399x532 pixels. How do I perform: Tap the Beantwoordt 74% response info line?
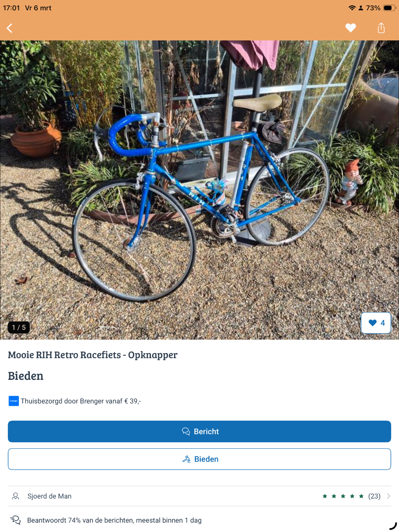[x=114, y=520]
